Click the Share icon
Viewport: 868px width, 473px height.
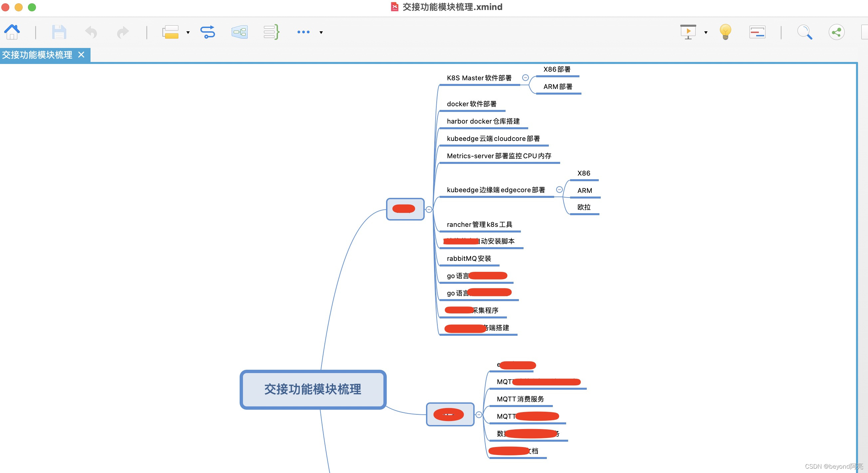tap(837, 32)
